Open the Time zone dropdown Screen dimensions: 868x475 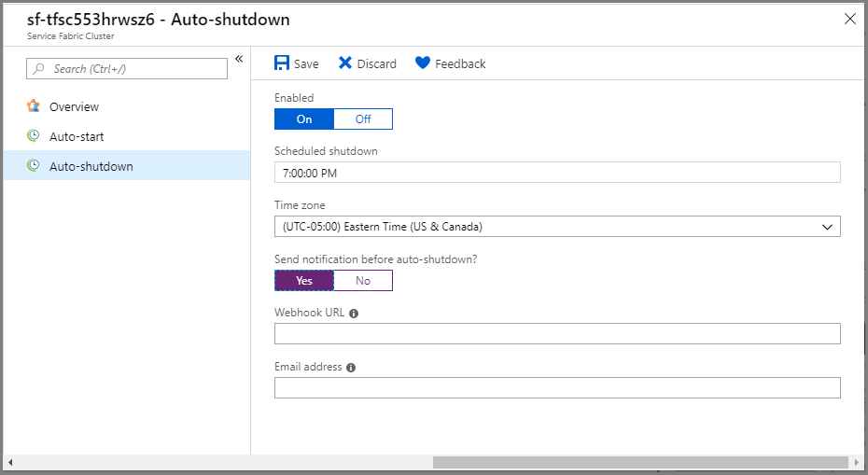[x=557, y=227]
